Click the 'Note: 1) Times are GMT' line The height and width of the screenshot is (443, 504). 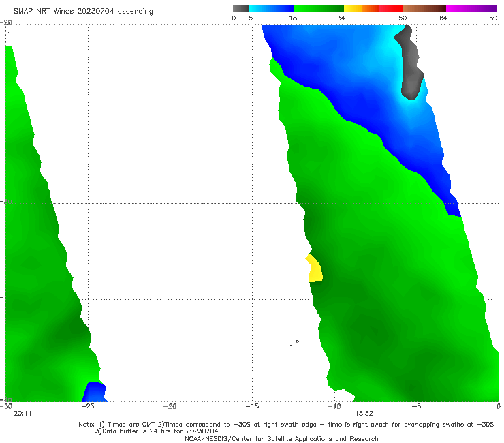click(x=286, y=425)
